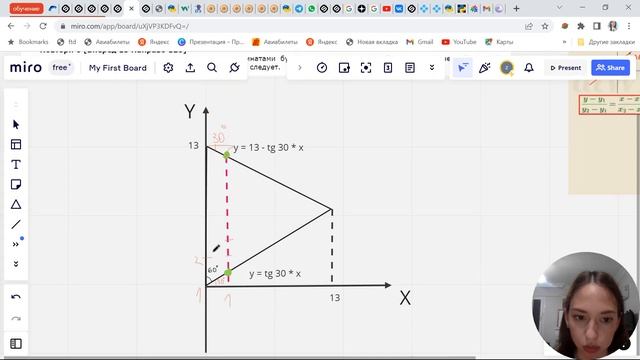
Task: Select the upper green point on the triangle
Action: point(227,155)
